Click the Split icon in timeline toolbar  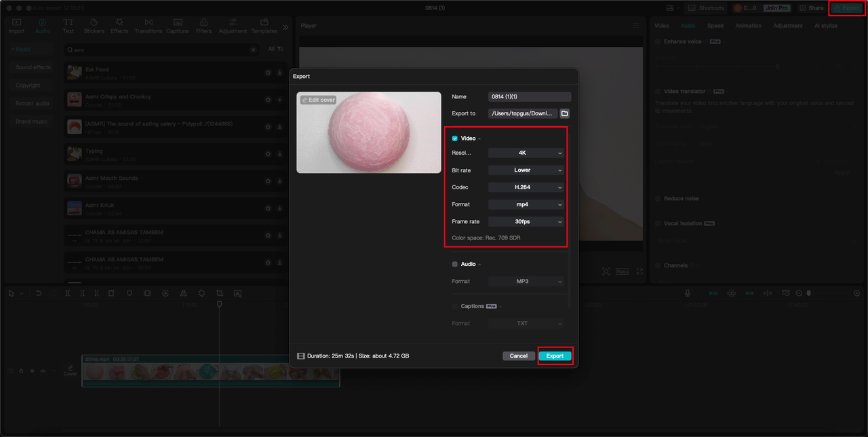tap(68, 293)
